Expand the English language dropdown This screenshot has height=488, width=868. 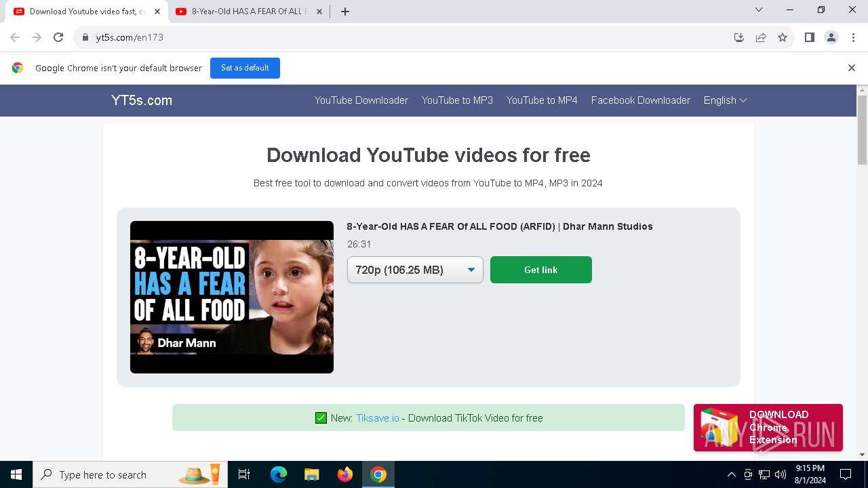click(725, 100)
